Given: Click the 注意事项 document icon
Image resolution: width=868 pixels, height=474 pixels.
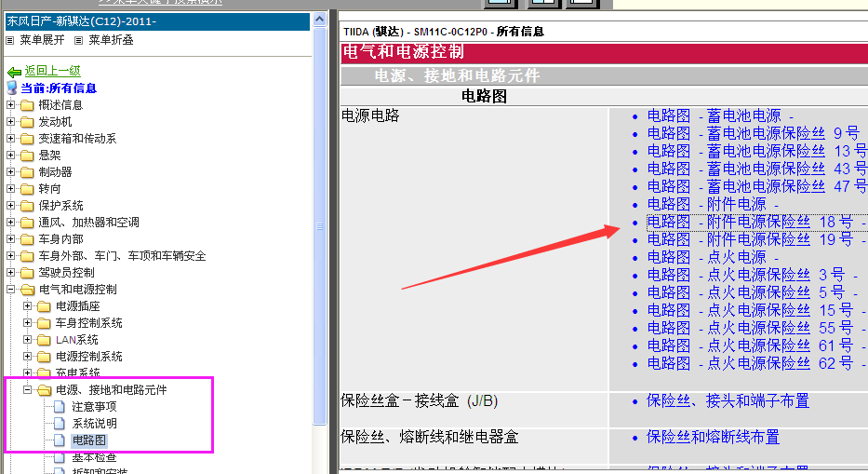Looking at the screenshot, I should 60,407.
